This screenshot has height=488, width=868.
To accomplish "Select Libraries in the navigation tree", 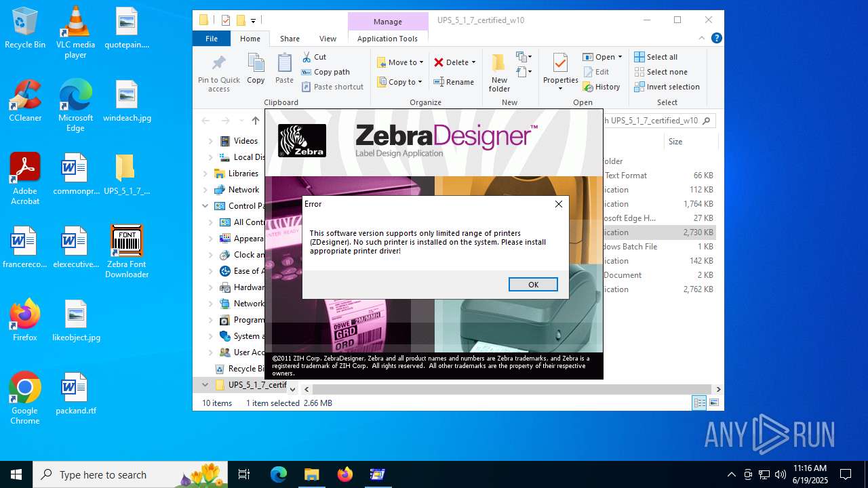I will click(243, 174).
